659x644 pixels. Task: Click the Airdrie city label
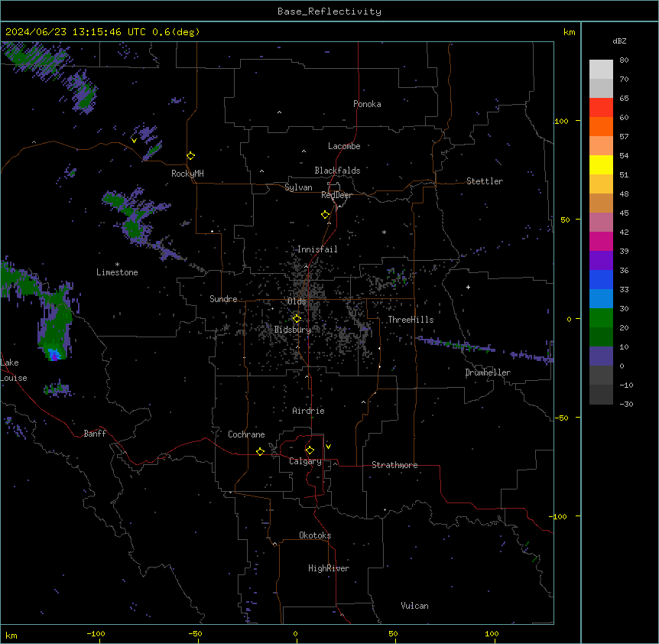308,411
